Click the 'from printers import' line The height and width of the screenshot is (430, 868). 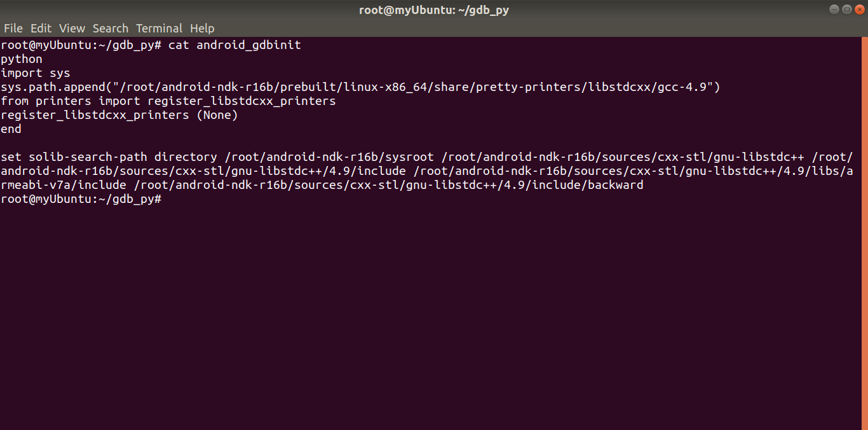coord(168,101)
